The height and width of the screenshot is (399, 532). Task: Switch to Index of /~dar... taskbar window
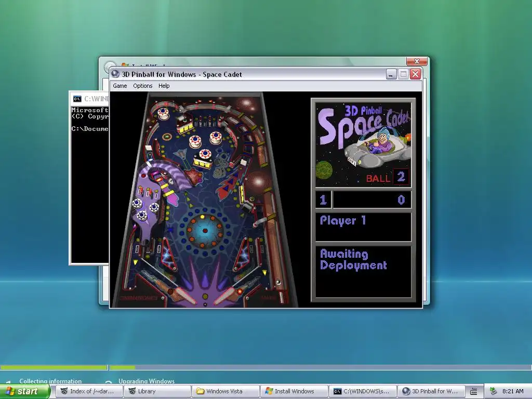[88, 391]
